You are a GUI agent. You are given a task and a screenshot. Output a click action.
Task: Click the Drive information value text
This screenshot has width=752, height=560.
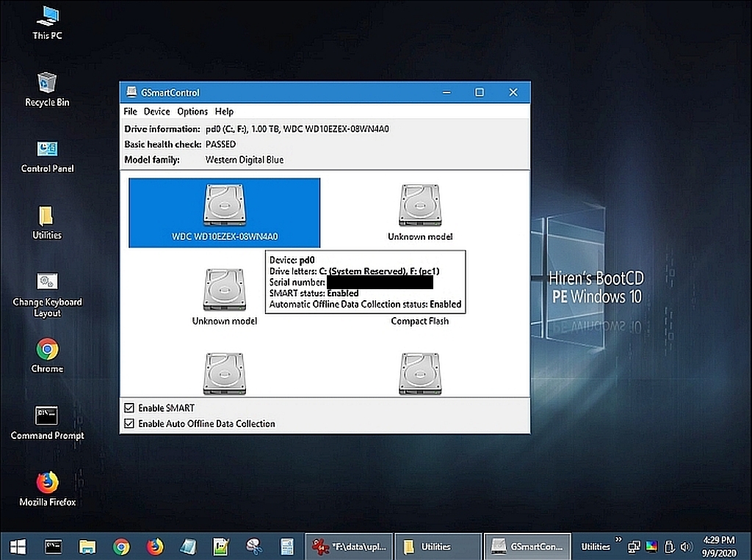tap(297, 129)
